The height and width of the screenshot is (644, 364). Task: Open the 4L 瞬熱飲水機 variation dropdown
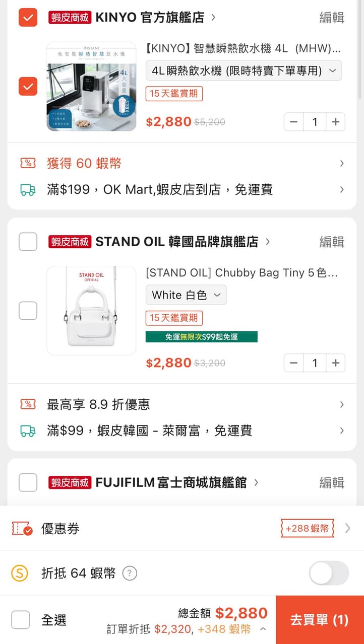(x=244, y=71)
